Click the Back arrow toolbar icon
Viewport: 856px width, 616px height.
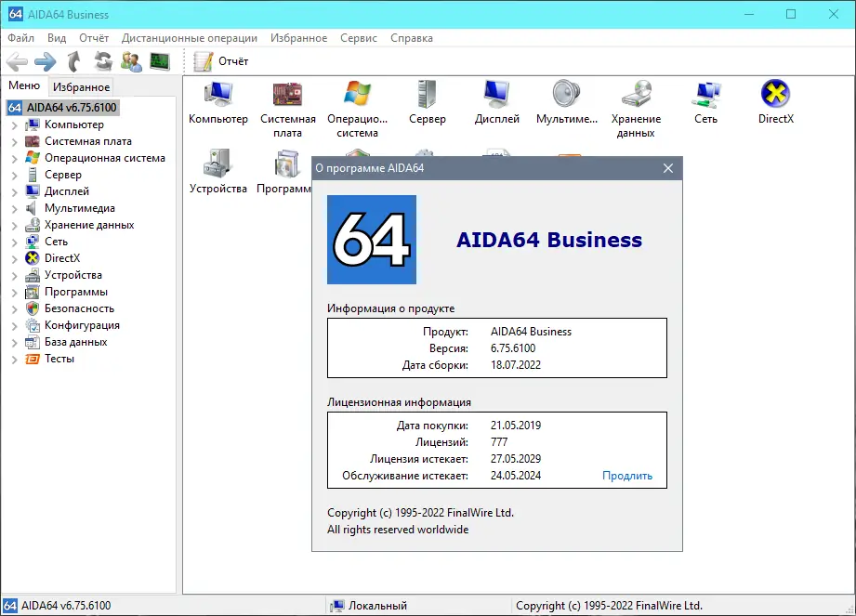(x=18, y=61)
